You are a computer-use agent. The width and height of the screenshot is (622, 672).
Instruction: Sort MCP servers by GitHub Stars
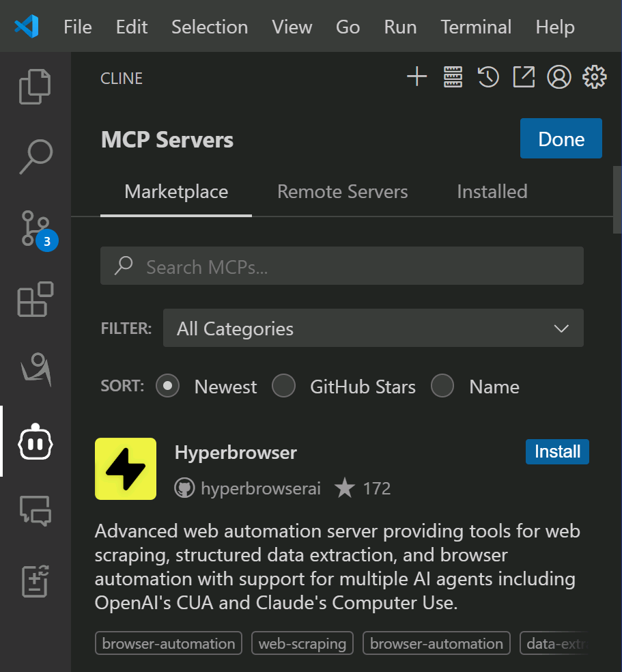[x=283, y=387]
